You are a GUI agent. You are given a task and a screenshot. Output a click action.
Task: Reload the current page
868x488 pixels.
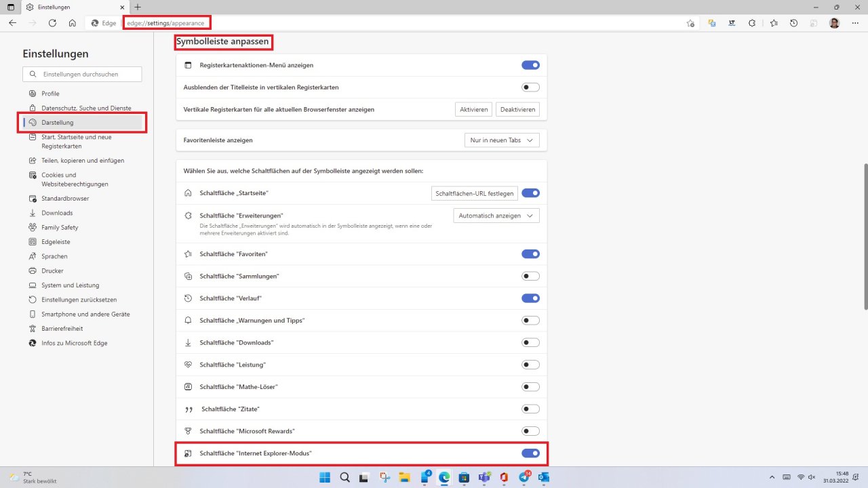(x=52, y=22)
